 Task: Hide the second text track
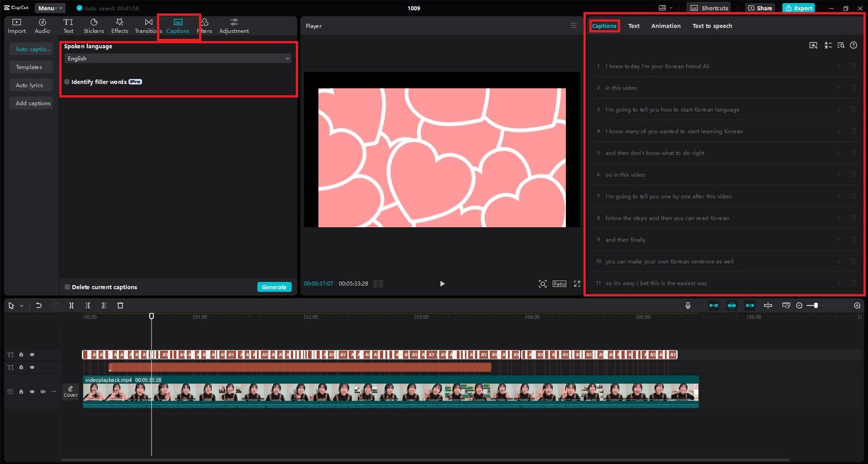click(x=32, y=368)
